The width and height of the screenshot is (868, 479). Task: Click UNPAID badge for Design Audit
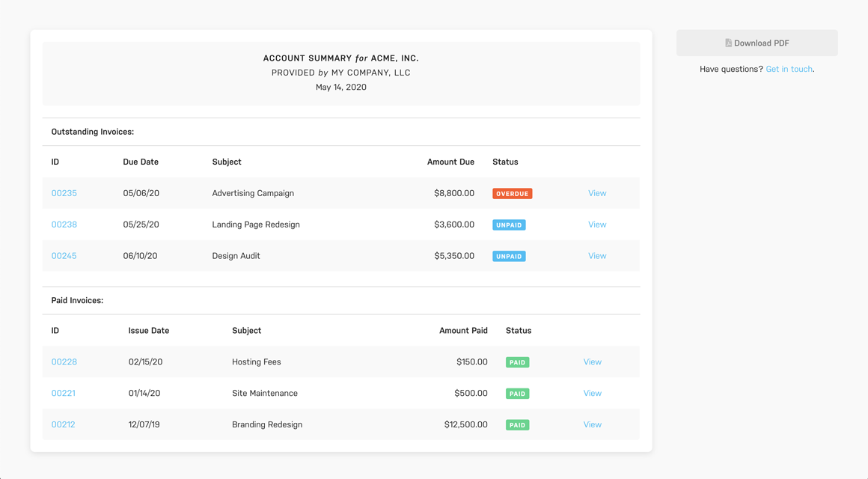(509, 257)
